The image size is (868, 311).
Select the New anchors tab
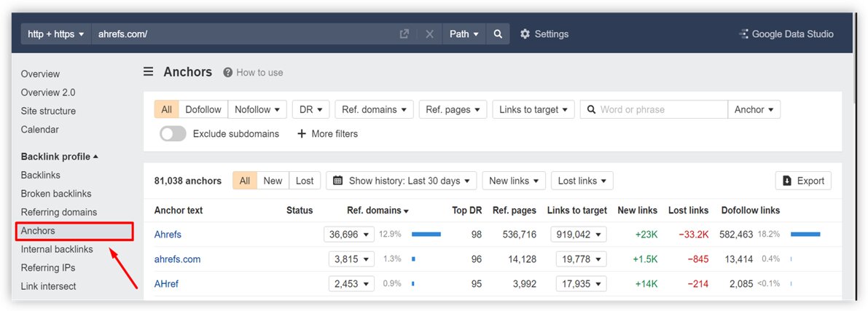273,181
